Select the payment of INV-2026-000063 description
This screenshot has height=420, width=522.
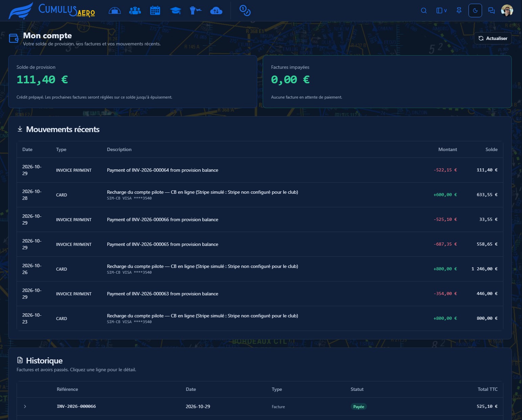pos(162,294)
